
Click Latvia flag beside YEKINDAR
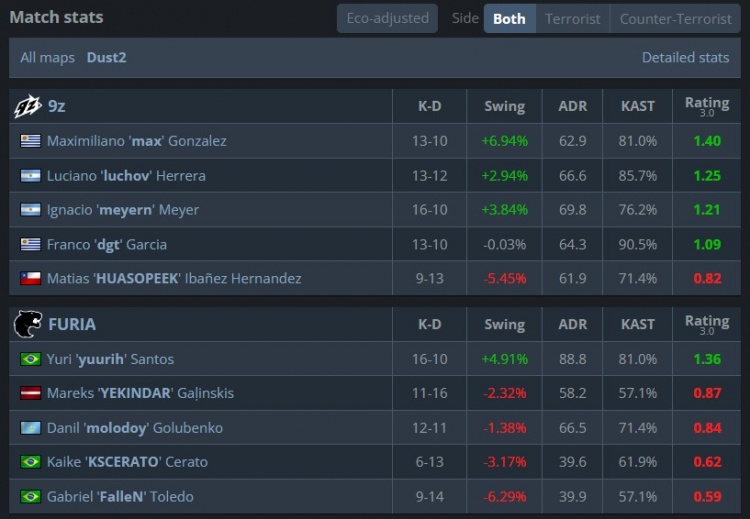(31, 393)
